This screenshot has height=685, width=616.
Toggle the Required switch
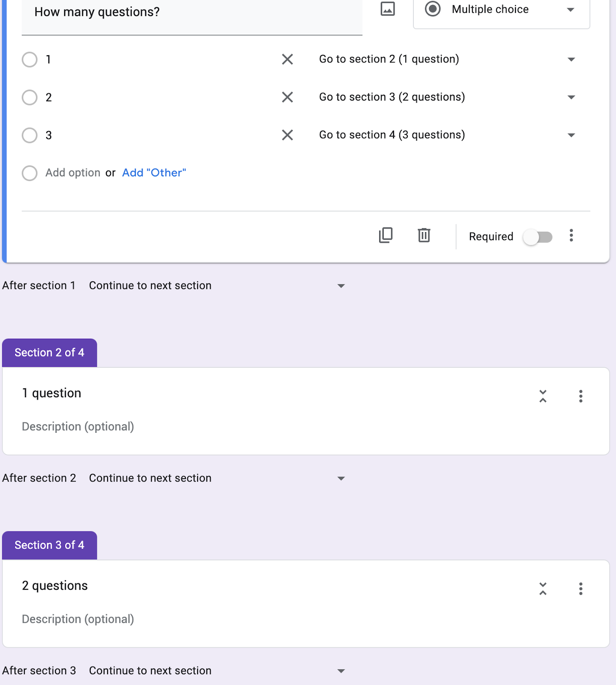(538, 237)
